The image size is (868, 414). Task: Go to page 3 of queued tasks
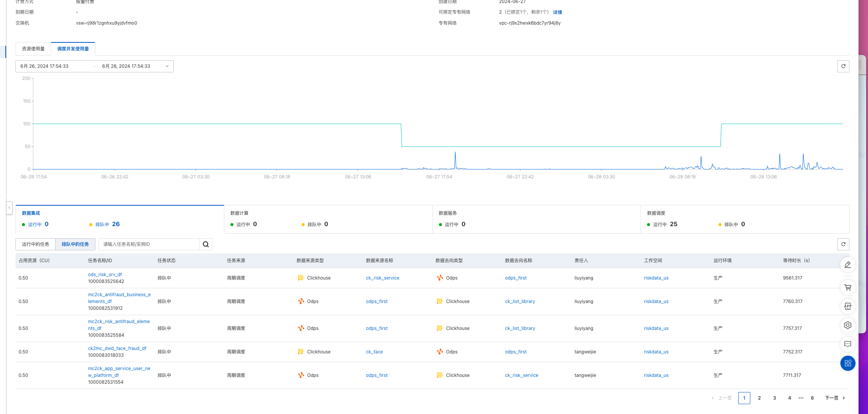(774, 398)
